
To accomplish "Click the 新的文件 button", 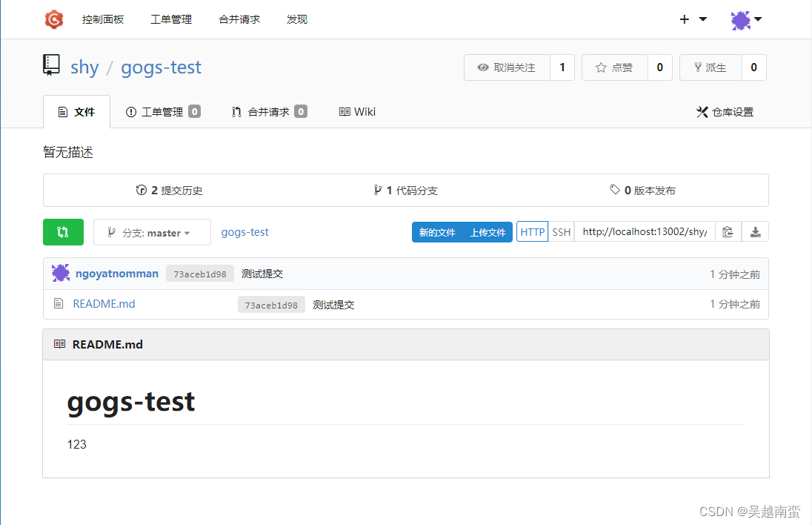I will [x=436, y=231].
